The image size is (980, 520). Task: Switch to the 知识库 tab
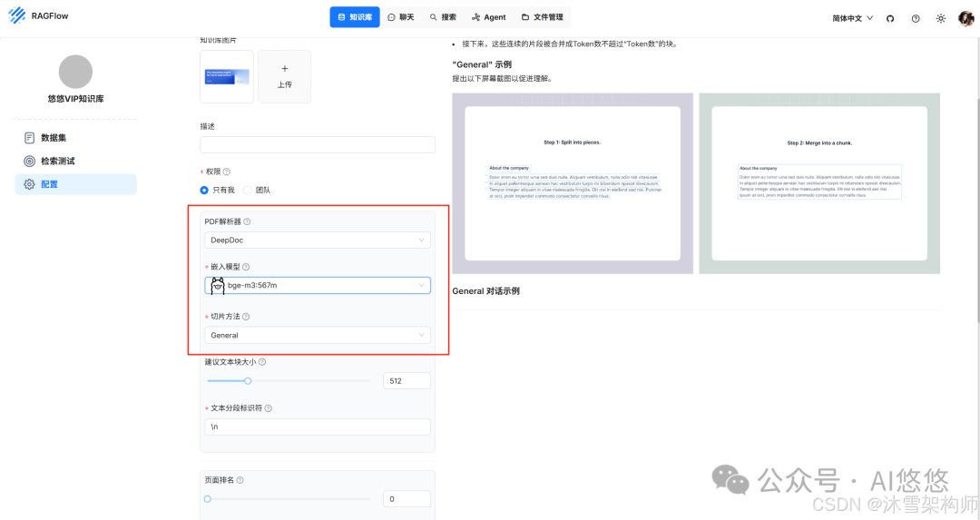[x=355, y=17]
